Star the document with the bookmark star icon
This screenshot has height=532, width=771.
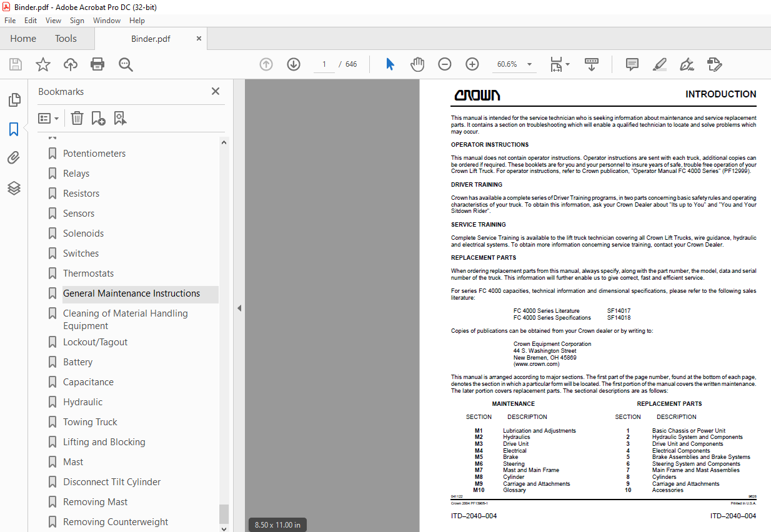(42, 64)
